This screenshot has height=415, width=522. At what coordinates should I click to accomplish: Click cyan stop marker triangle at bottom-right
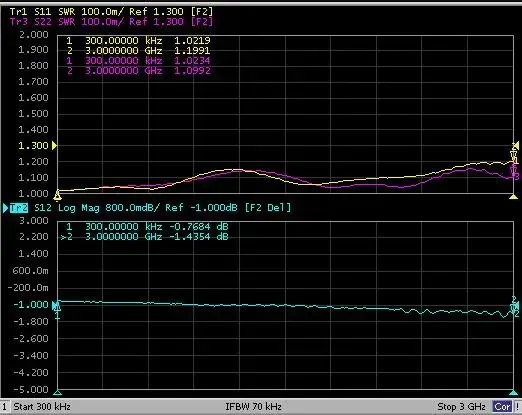click(513, 392)
